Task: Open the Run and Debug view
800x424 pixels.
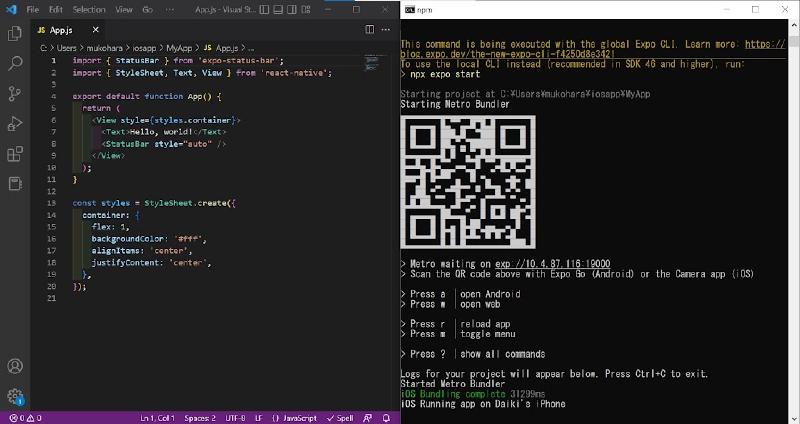Action: (x=15, y=123)
